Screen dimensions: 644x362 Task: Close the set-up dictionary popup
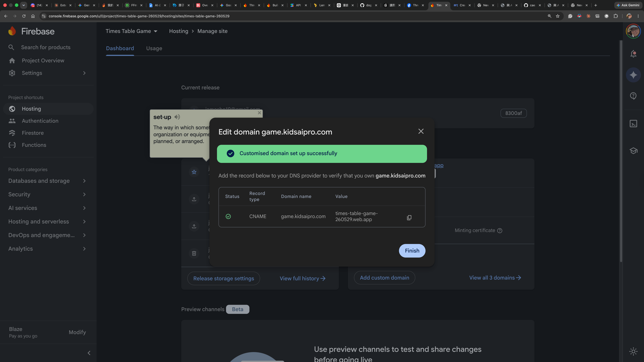click(259, 113)
